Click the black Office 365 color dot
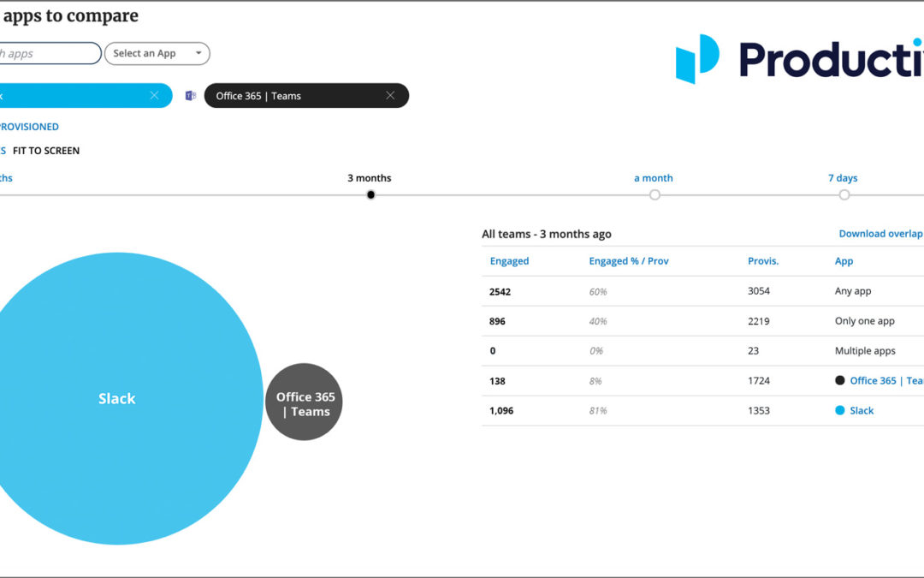 click(840, 380)
